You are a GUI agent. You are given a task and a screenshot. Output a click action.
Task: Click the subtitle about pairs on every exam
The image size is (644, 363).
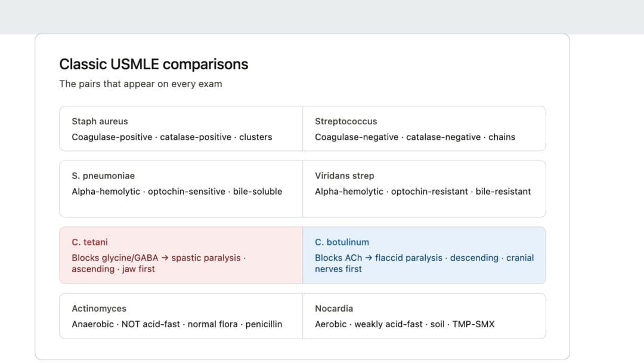pos(141,84)
